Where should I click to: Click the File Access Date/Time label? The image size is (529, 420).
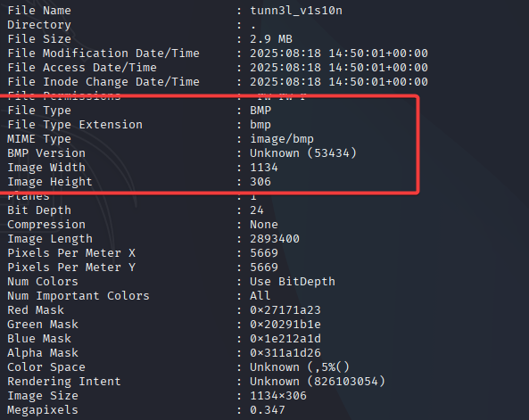click(82, 68)
